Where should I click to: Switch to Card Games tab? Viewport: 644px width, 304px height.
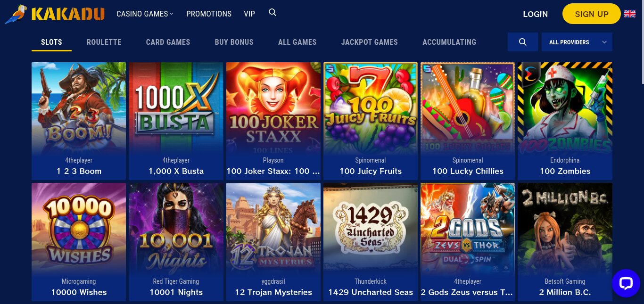point(168,42)
